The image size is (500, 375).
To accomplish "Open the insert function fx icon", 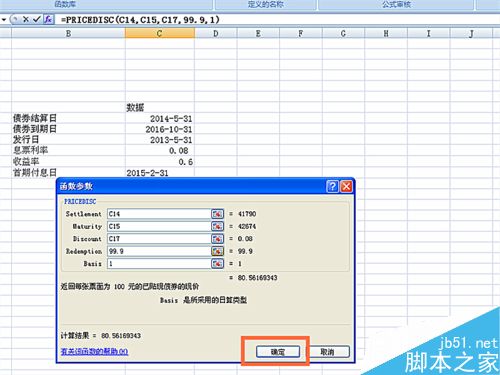I will (48, 19).
